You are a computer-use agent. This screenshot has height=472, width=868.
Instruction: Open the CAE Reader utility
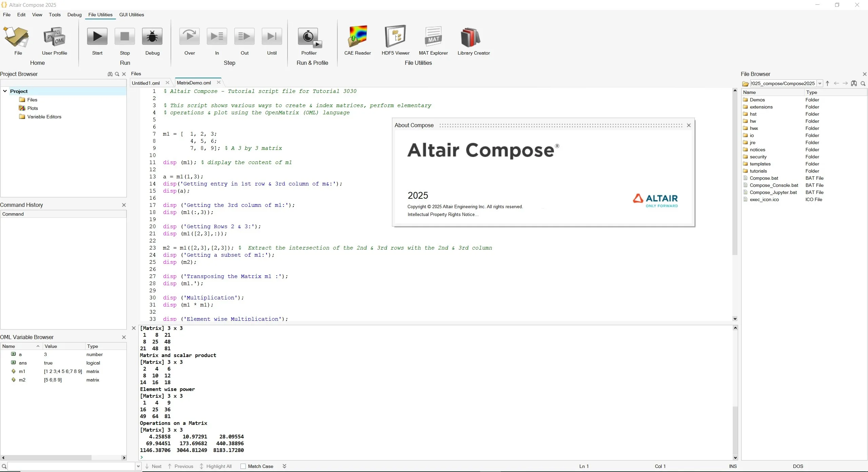[x=357, y=37]
